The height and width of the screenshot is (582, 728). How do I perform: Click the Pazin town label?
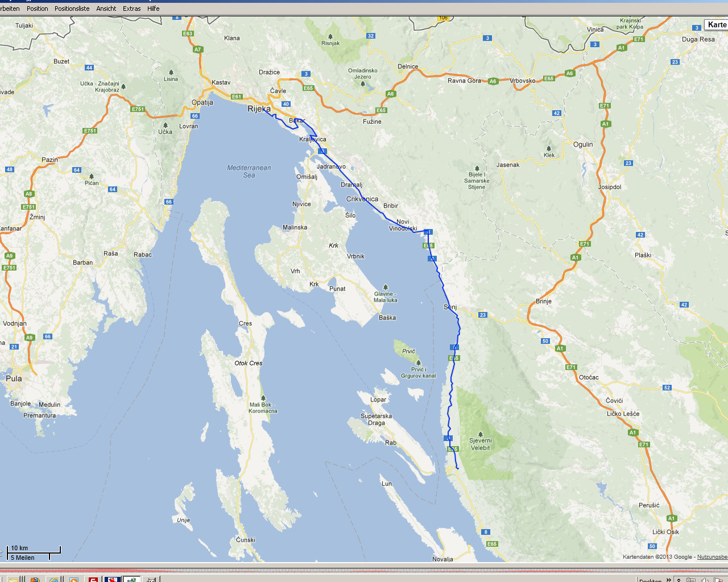(x=49, y=160)
